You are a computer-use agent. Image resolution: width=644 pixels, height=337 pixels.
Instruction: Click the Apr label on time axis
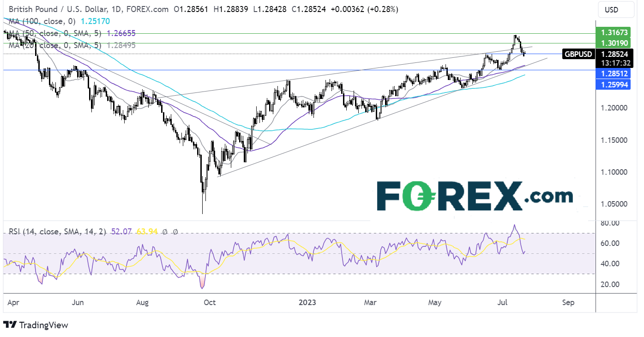click(14, 302)
